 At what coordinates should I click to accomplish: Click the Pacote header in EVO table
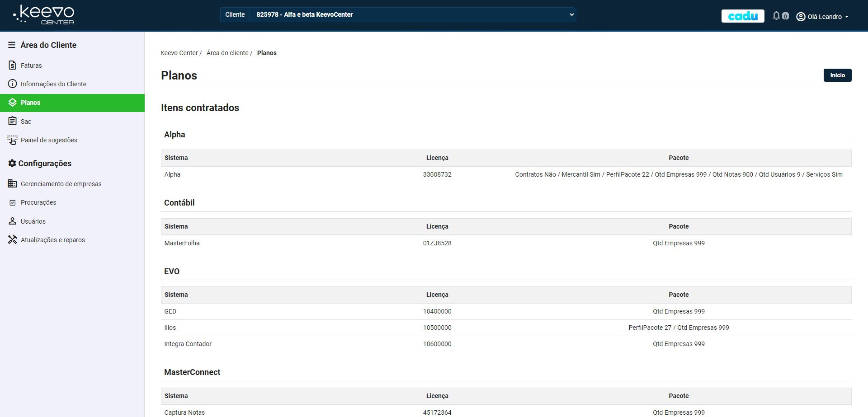pos(679,295)
